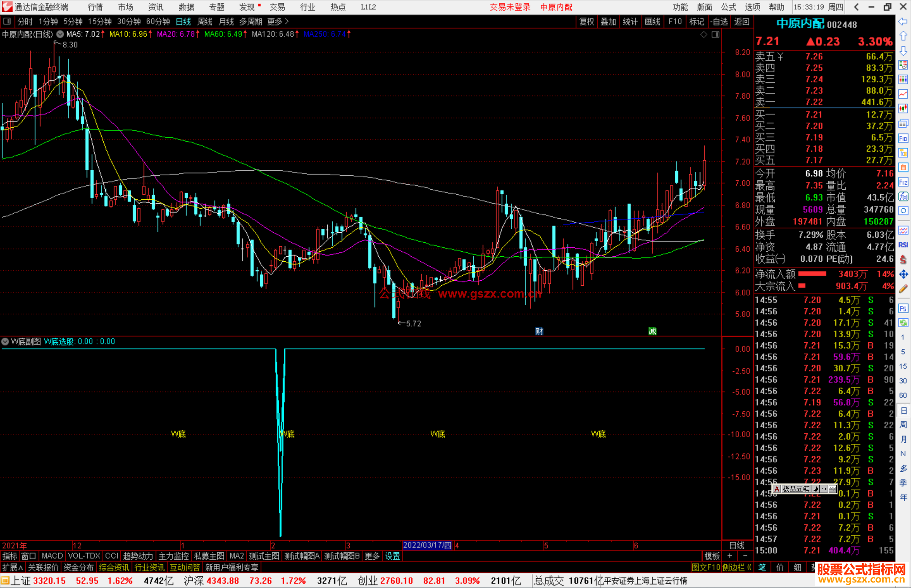Click the blue circle icon in sidebar
The height and width of the screenshot is (588, 911).
point(903,211)
